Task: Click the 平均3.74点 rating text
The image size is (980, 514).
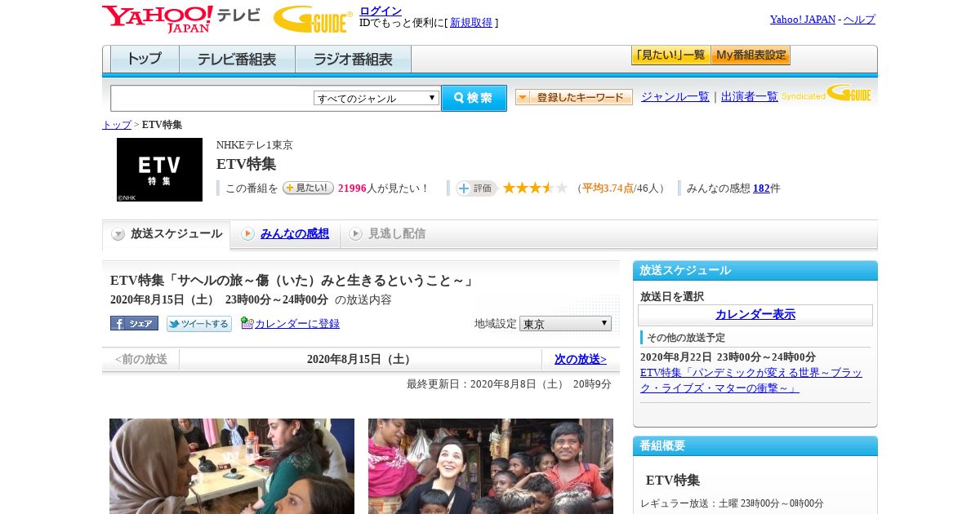Action: click(x=608, y=188)
